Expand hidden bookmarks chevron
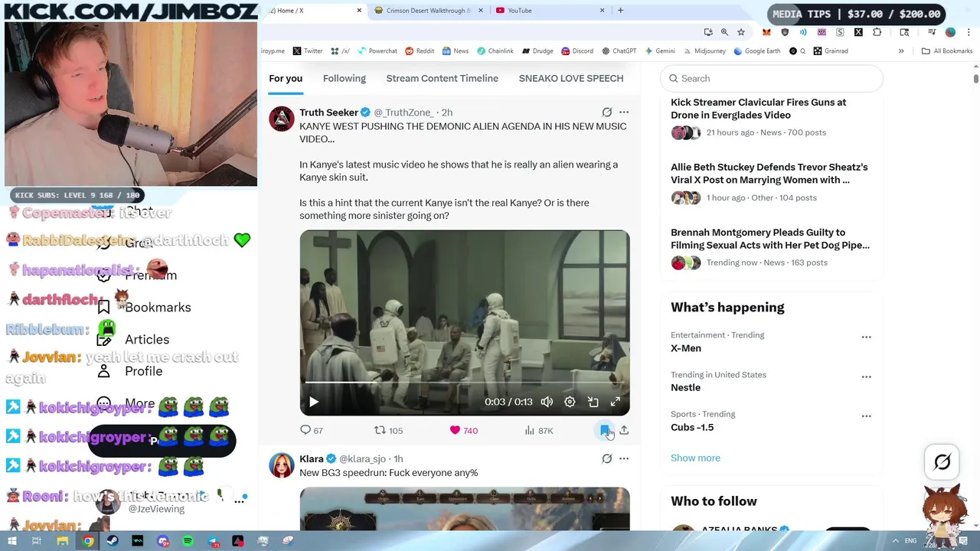The image size is (980, 551). tap(901, 51)
